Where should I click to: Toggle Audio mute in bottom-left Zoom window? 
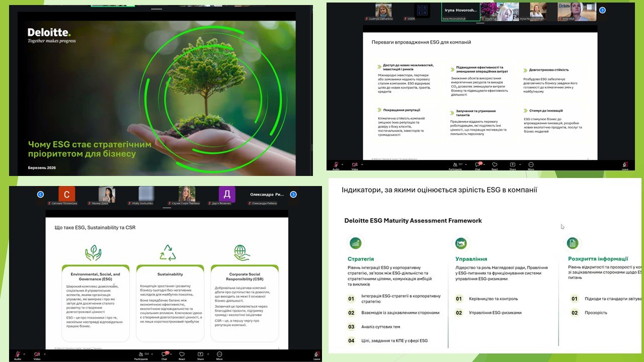pos(18,355)
